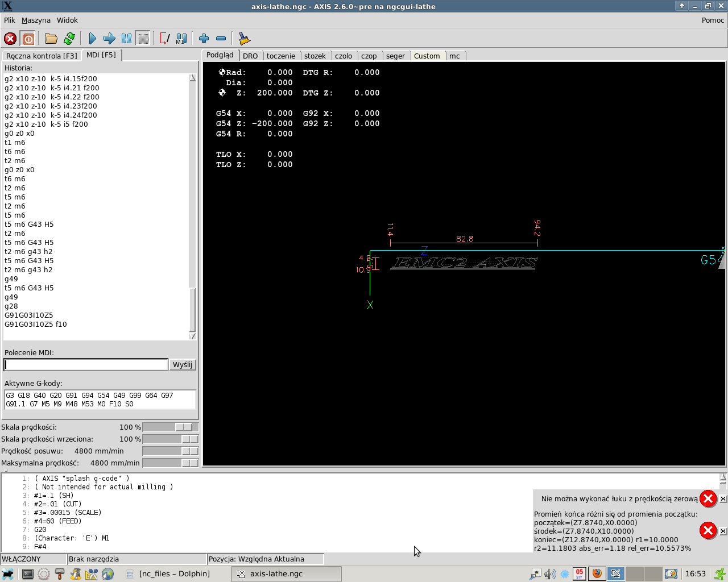
Task: Click the Firefox tray icon
Action: click(597, 574)
